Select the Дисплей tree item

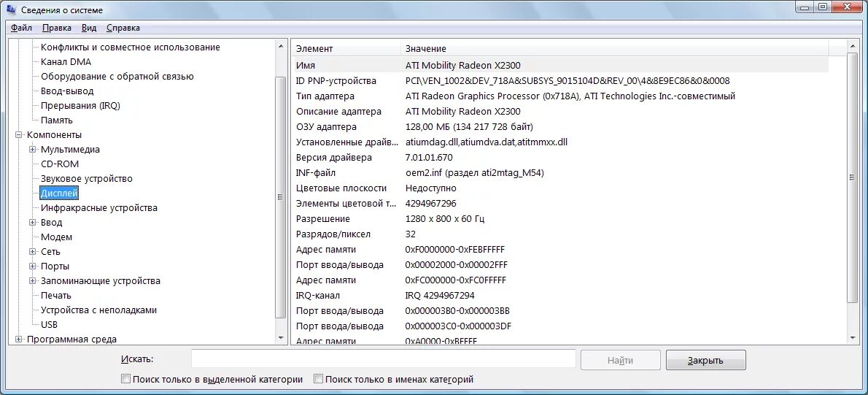click(59, 193)
